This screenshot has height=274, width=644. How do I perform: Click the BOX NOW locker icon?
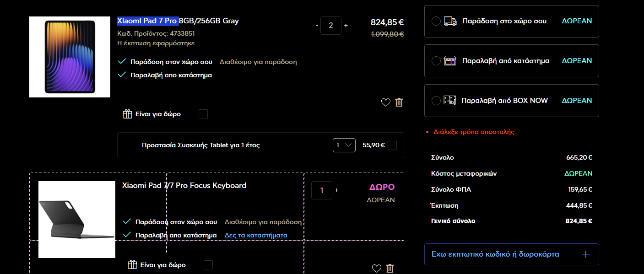click(450, 101)
